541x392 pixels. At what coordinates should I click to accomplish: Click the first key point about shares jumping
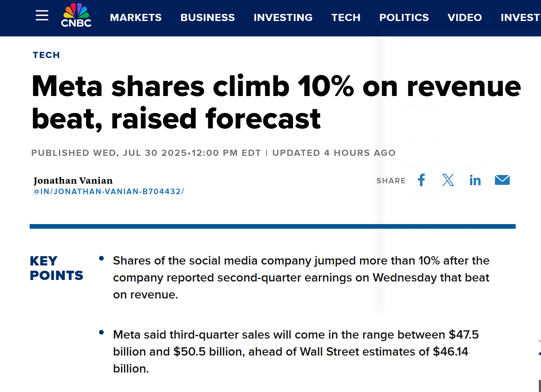click(x=301, y=277)
